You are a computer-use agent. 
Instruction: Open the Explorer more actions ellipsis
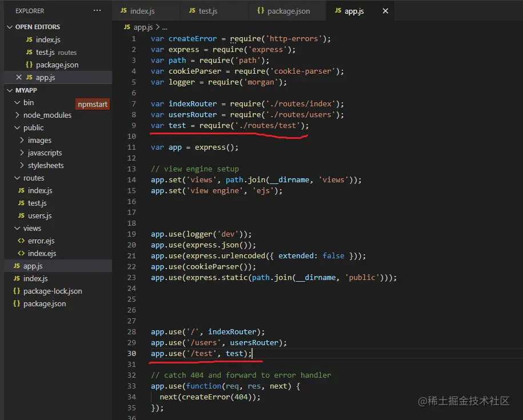click(97, 10)
